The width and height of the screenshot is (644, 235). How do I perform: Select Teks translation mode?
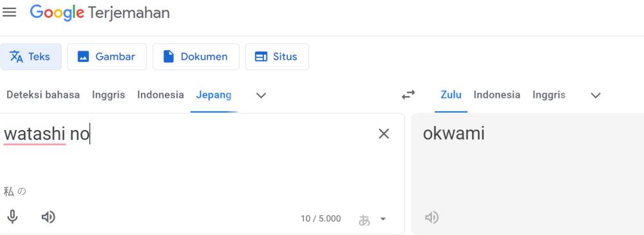tap(31, 57)
